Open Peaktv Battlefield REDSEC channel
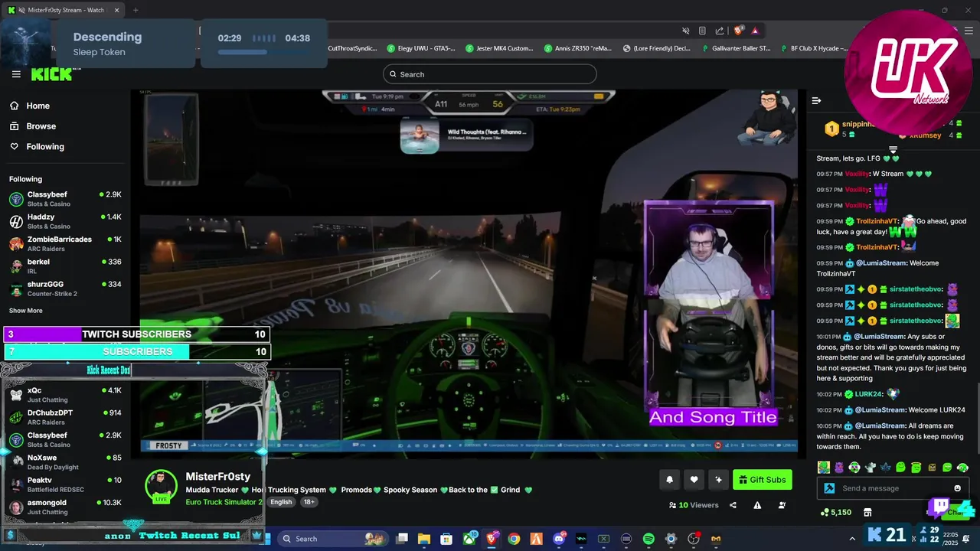The image size is (980, 551). [65, 484]
